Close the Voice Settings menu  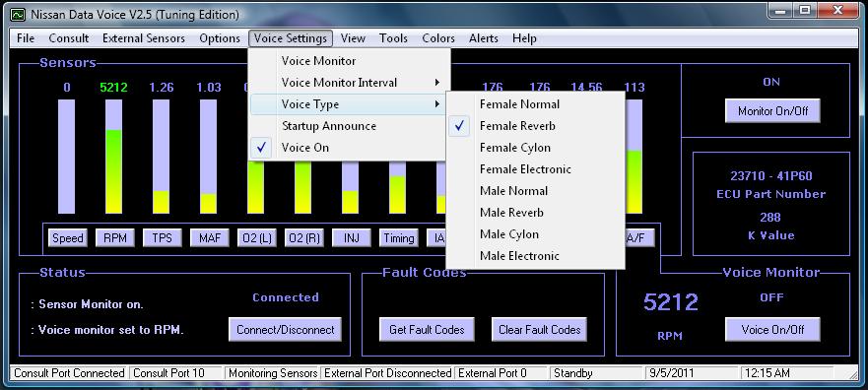pyautogui.click(x=291, y=38)
